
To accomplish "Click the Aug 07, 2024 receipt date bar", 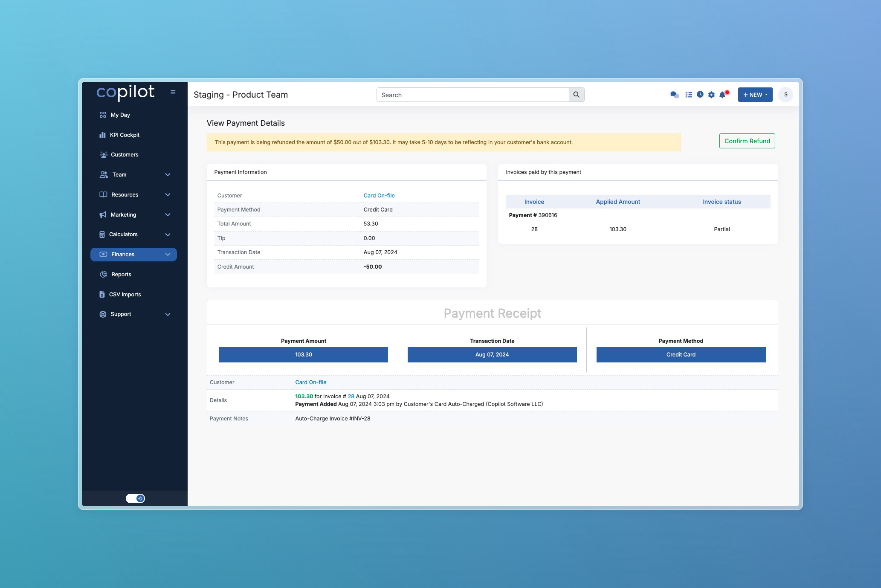I will click(492, 355).
